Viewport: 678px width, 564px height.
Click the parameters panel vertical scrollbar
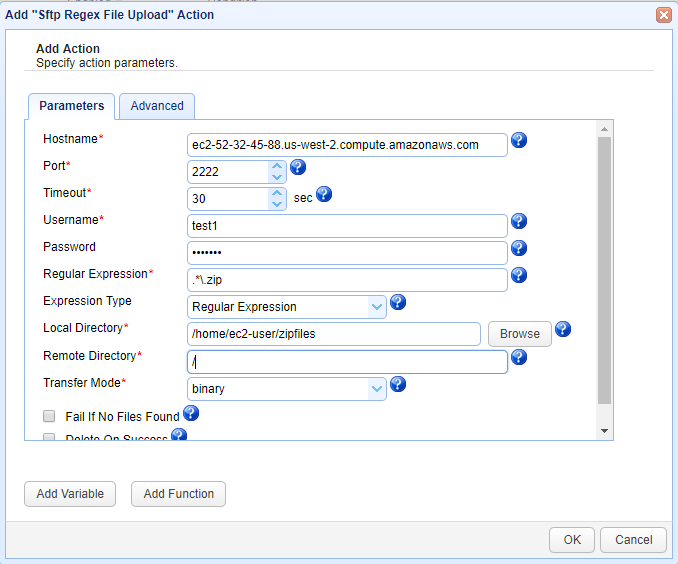604,270
